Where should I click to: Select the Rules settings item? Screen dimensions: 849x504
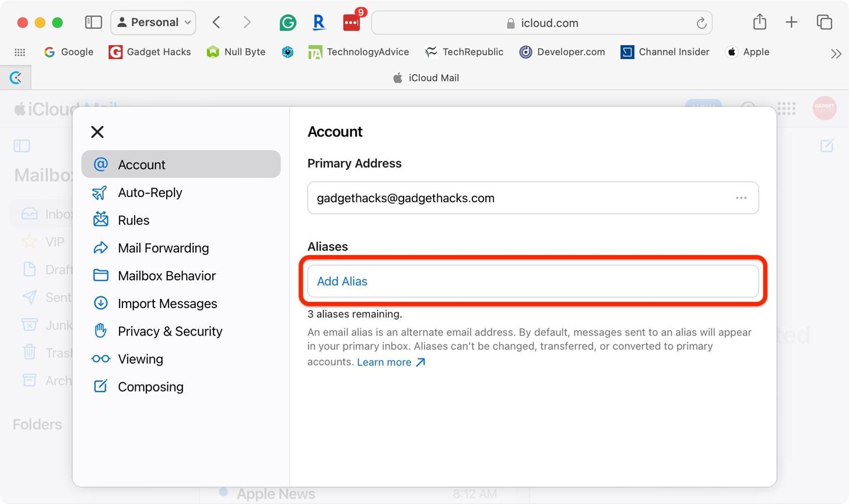point(134,220)
